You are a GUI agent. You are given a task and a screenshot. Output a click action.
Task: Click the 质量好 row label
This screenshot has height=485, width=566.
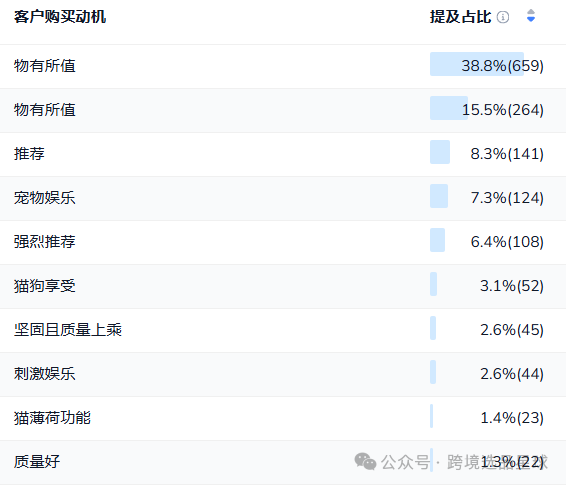[37, 462]
